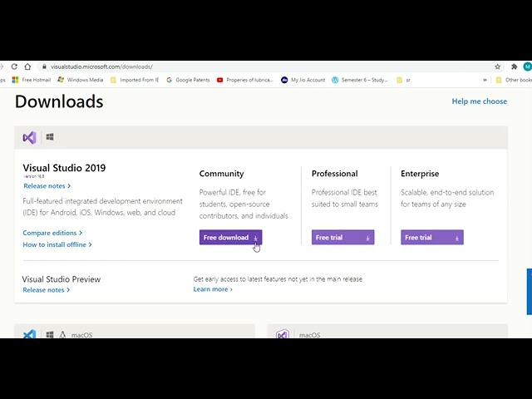Open Visual Studio Preview Release notes

coord(47,290)
